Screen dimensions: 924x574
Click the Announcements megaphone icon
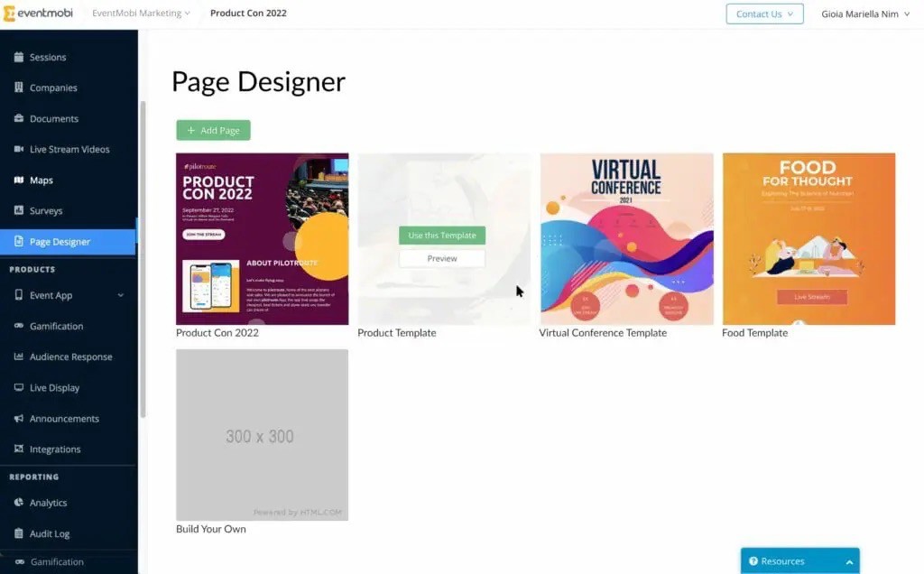[19, 419]
